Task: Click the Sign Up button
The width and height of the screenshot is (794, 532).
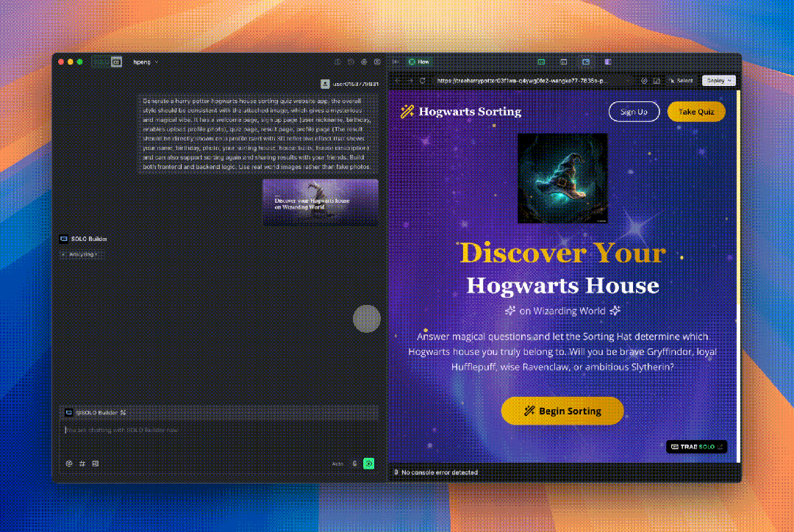Action: point(634,112)
